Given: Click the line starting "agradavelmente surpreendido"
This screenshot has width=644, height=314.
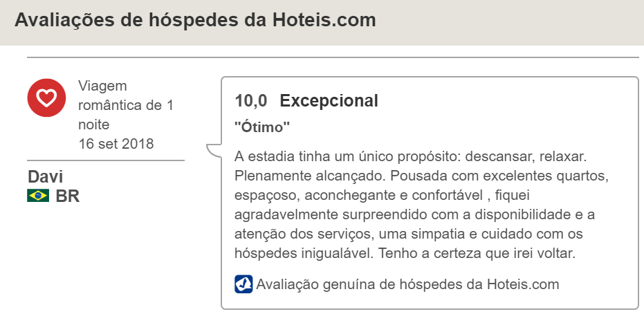Looking at the screenshot, I should (415, 214).
